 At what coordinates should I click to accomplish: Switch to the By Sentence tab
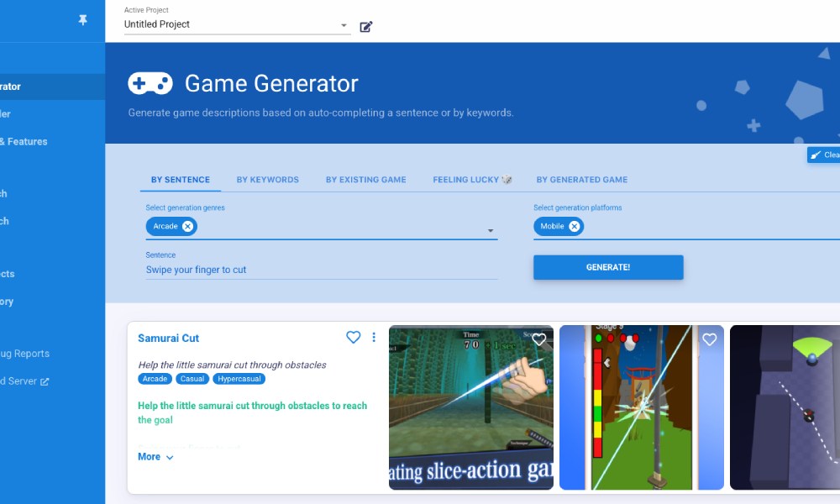[181, 180]
